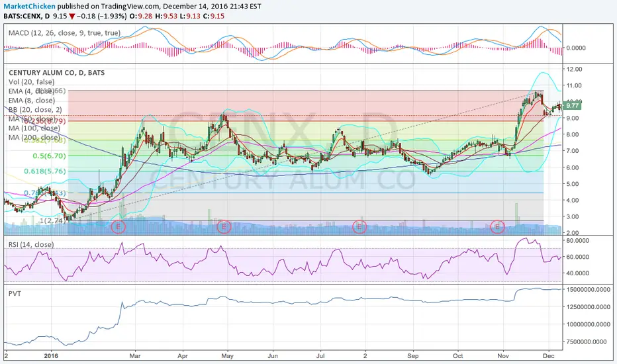Screen dimensions: 617x364
Task: Click the Oct date axis label
Action: 457,356
